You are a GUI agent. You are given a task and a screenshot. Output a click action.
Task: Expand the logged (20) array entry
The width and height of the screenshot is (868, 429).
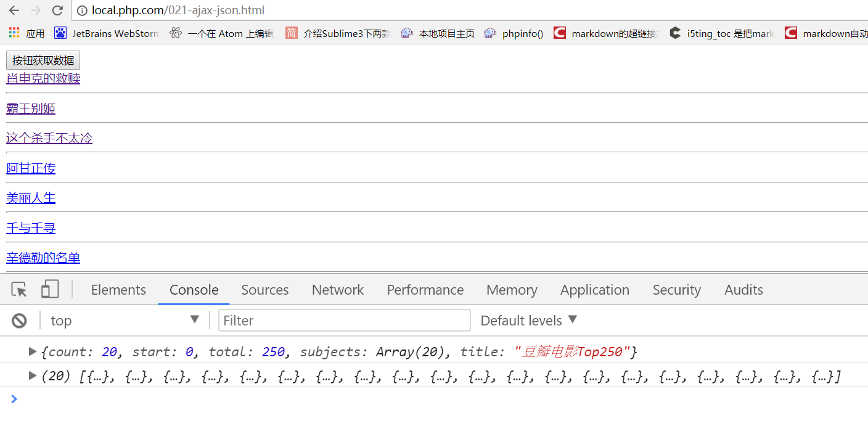(33, 376)
